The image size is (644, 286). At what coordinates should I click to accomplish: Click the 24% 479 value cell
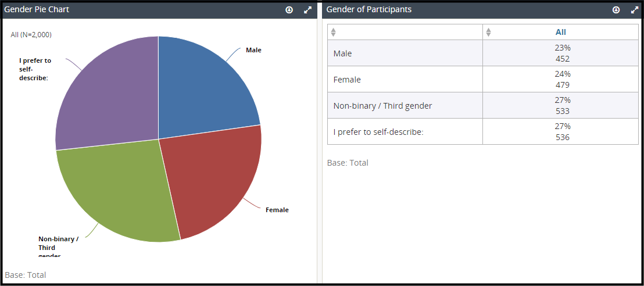pyautogui.click(x=561, y=79)
